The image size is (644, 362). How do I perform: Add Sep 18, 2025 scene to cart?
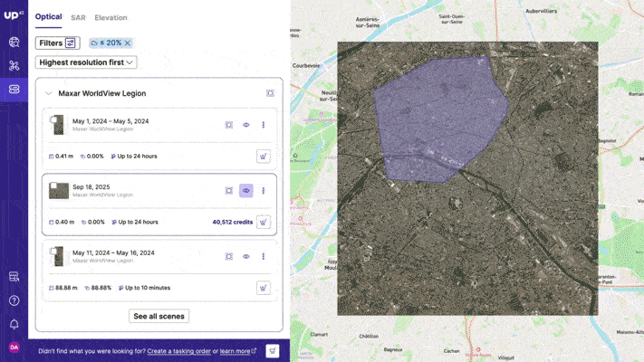click(x=264, y=222)
